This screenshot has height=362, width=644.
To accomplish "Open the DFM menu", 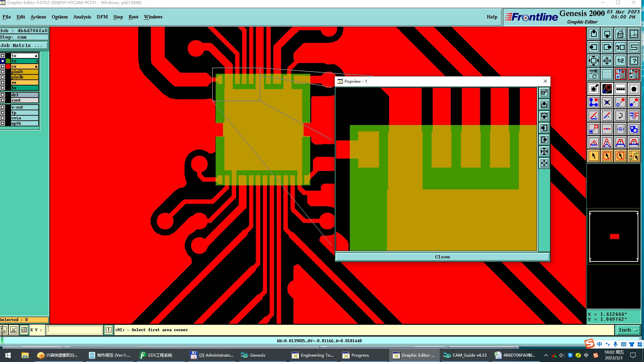I will 102,17.
